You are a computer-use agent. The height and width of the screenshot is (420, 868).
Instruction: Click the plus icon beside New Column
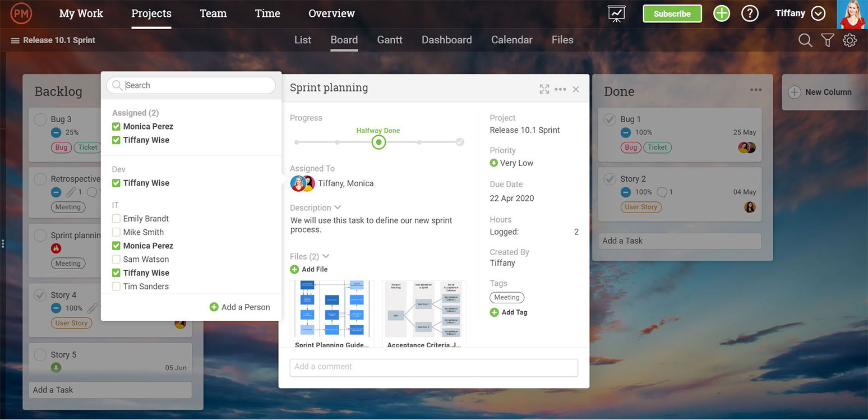pos(795,92)
